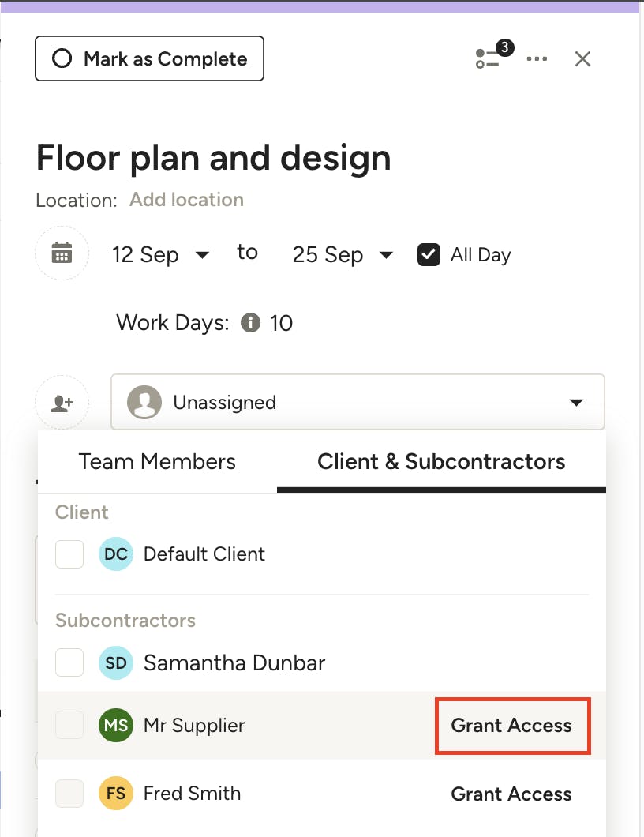This screenshot has height=837, width=644.
Task: Click the Work Days info icon
Action: click(250, 322)
